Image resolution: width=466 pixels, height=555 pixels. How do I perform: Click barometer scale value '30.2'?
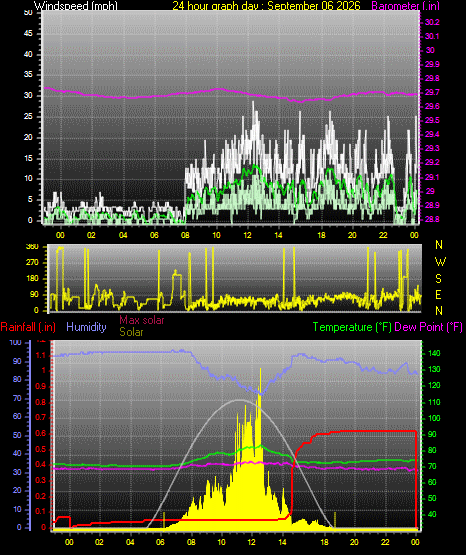432,22
